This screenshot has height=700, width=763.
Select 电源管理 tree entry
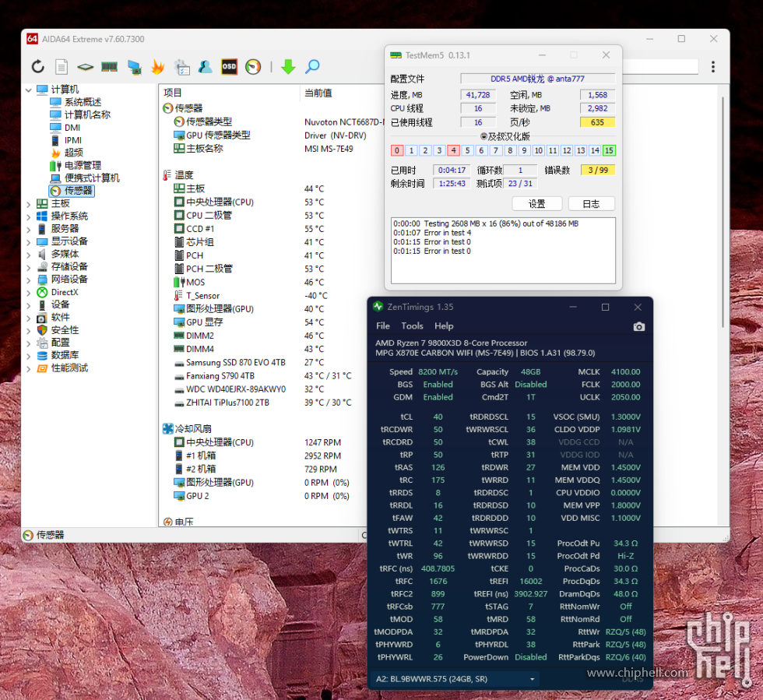tap(76, 166)
